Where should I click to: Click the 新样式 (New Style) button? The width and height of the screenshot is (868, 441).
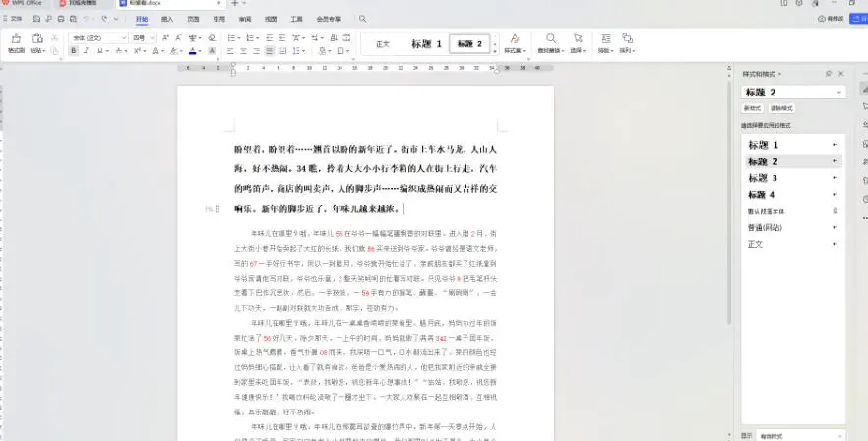click(753, 108)
